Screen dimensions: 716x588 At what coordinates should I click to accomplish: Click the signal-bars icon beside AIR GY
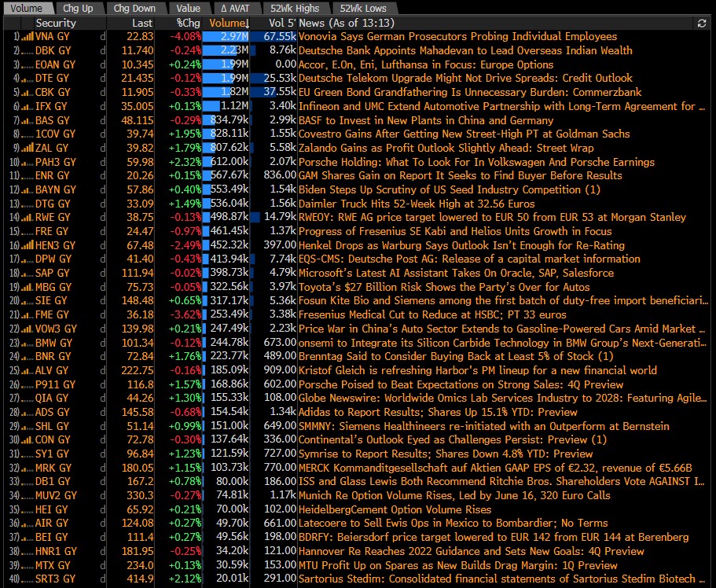[27, 523]
